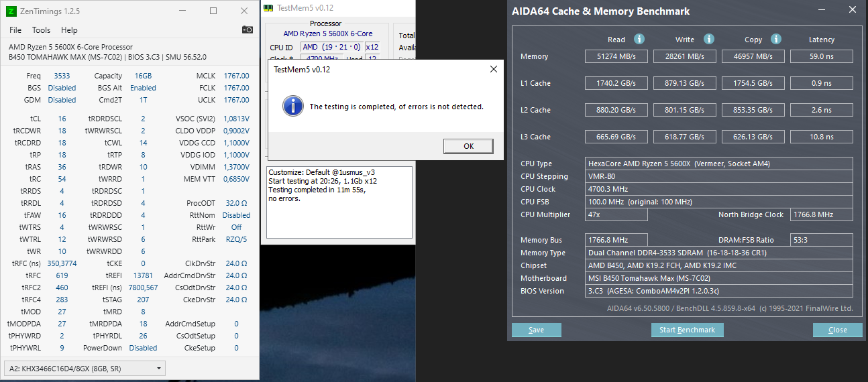Click the BGS Alt Enabled value

point(143,88)
